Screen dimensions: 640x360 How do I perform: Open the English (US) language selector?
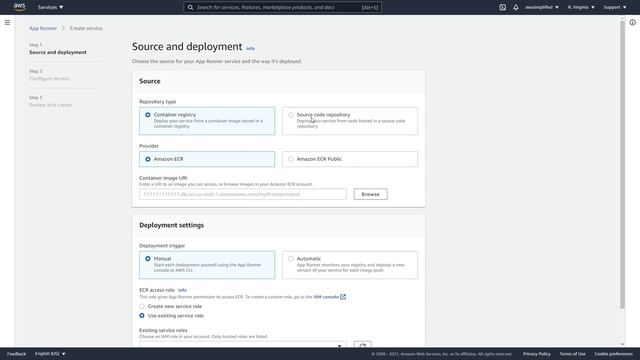click(50, 353)
